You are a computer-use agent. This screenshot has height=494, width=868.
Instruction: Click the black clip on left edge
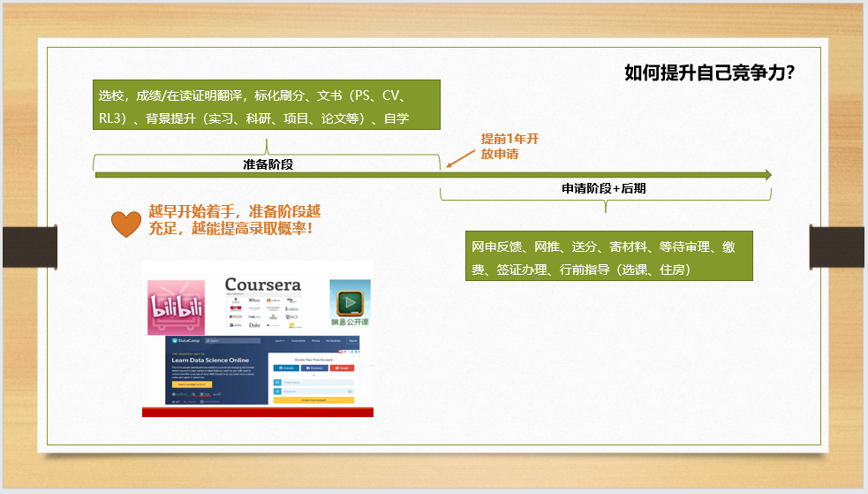(28, 246)
